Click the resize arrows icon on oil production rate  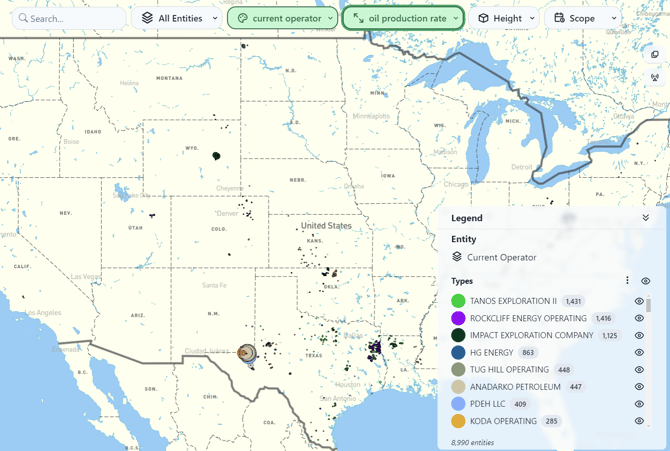[358, 18]
